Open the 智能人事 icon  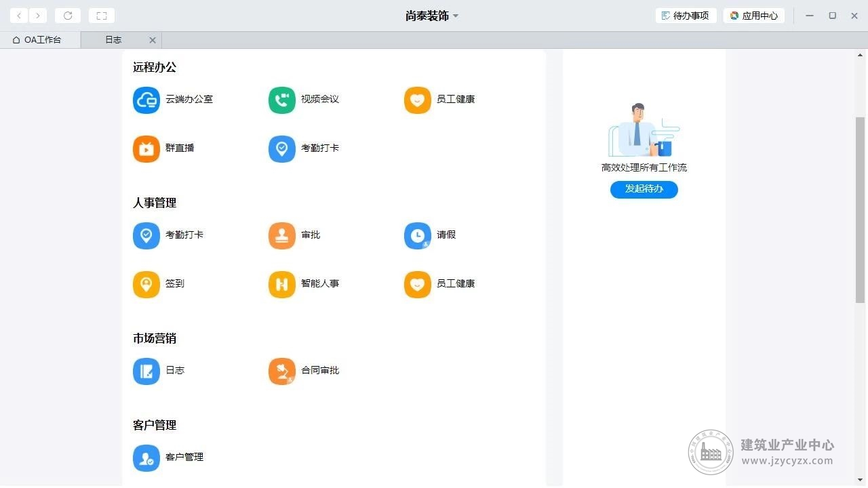coord(282,285)
